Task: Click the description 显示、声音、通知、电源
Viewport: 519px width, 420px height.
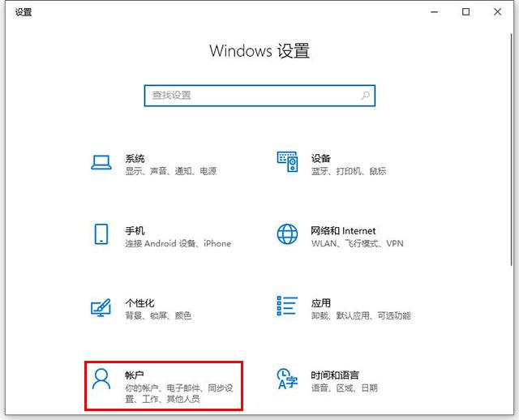Action: (171, 171)
